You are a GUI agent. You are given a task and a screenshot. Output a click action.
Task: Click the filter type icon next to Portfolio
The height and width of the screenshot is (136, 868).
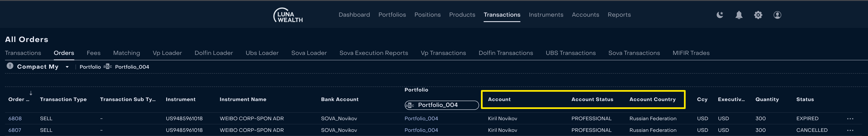[107, 67]
